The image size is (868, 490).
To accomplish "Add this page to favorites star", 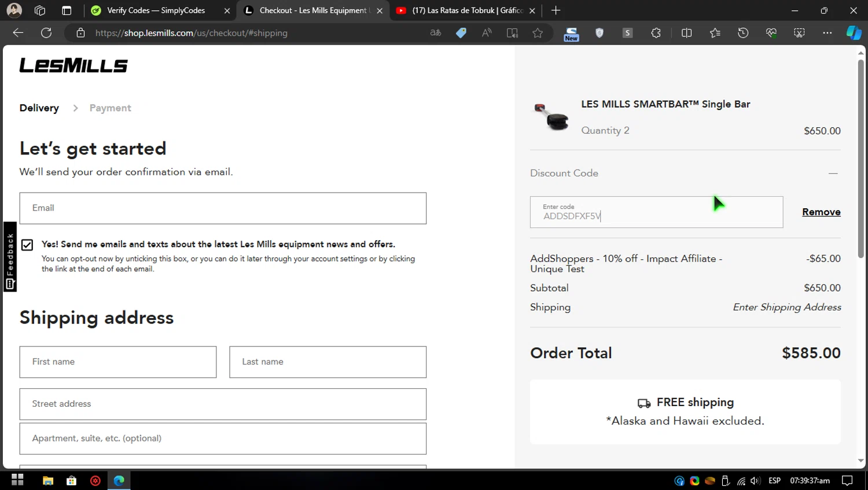I will (538, 33).
